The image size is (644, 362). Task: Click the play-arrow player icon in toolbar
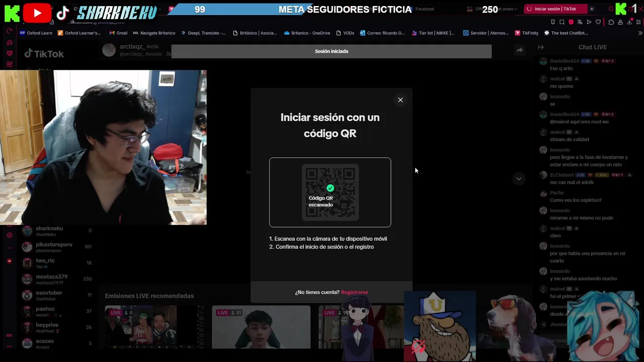pos(589,22)
